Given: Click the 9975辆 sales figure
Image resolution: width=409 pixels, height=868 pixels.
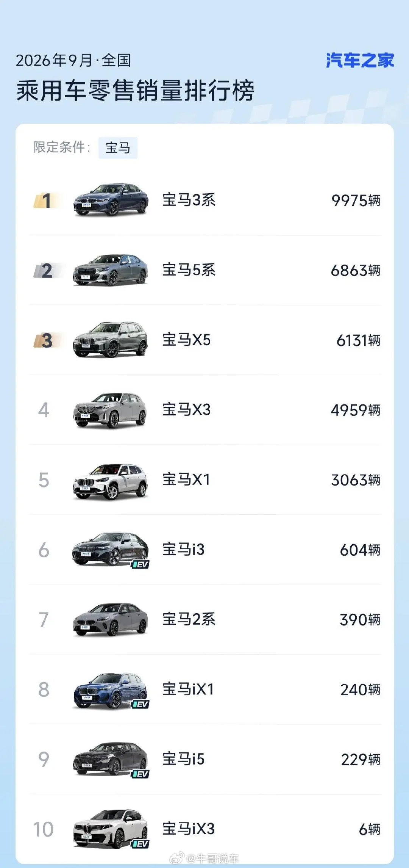Looking at the screenshot, I should point(356,201).
